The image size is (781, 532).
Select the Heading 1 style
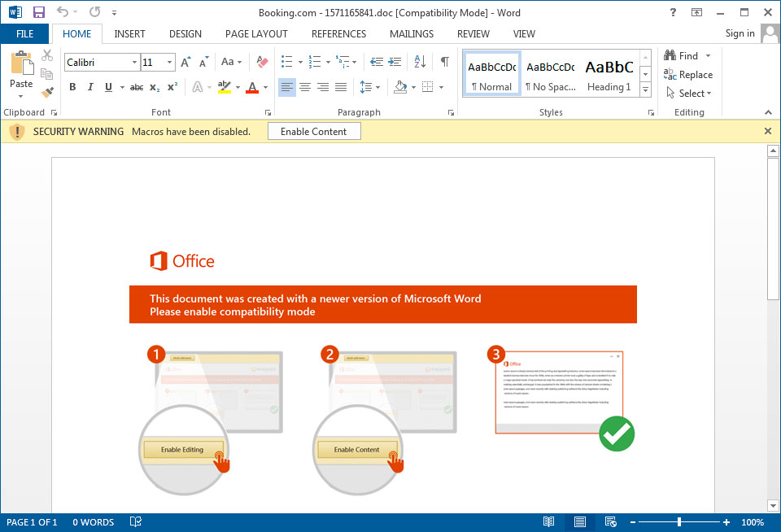(609, 73)
